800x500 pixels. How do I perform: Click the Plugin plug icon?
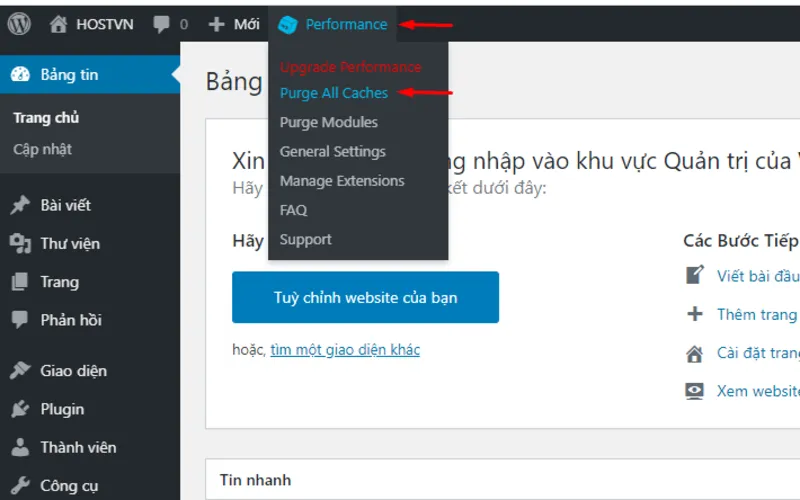[20, 409]
